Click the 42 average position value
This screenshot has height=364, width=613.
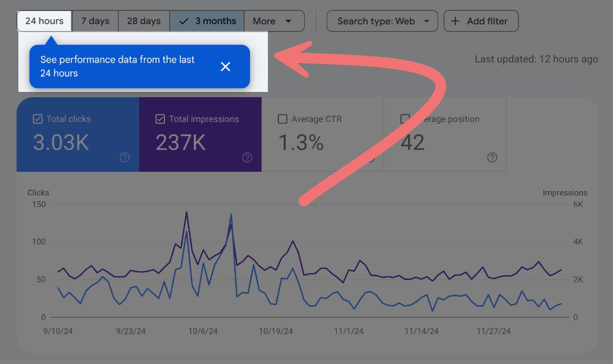[x=412, y=142]
